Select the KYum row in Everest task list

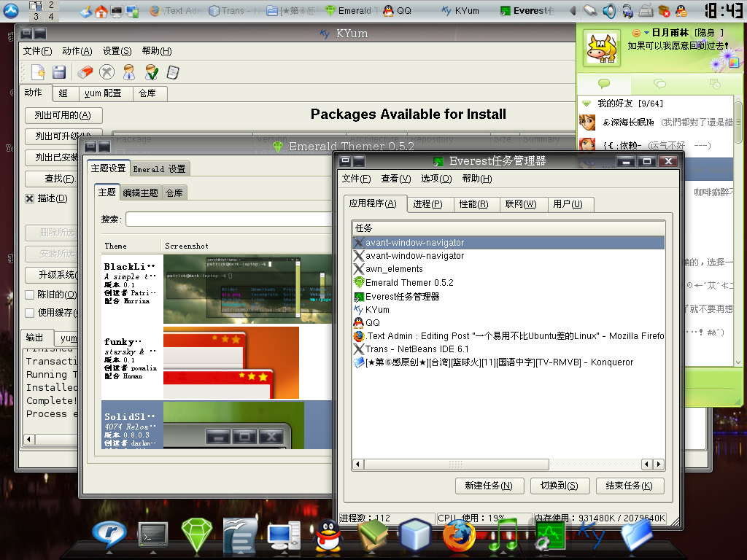point(508,309)
